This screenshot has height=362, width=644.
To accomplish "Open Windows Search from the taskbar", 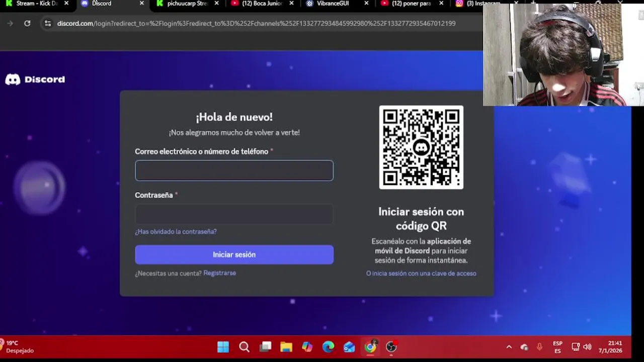I will pos(244,346).
